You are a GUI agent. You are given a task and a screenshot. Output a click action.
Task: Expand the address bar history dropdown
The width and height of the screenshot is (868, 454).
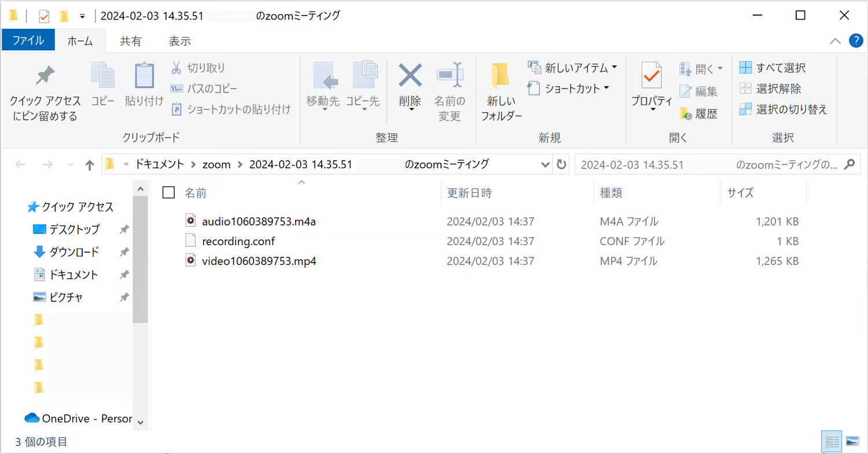[x=545, y=165]
